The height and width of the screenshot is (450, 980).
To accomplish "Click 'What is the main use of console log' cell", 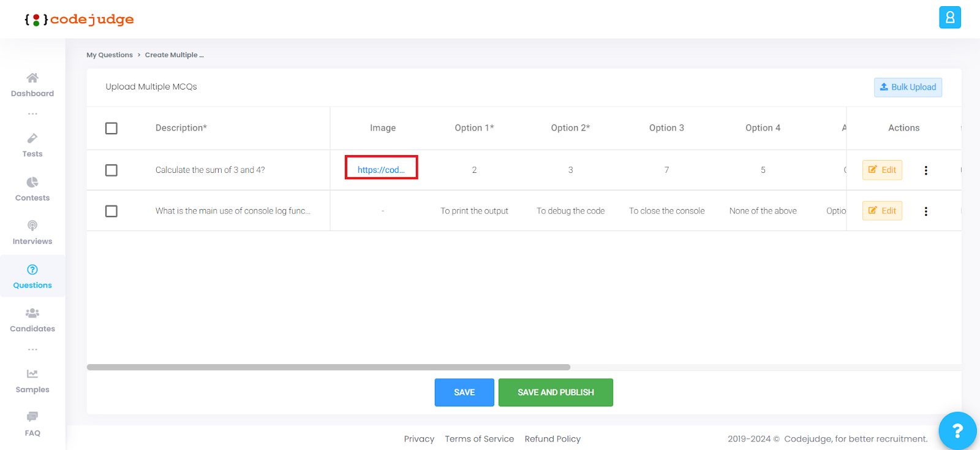I will [233, 211].
